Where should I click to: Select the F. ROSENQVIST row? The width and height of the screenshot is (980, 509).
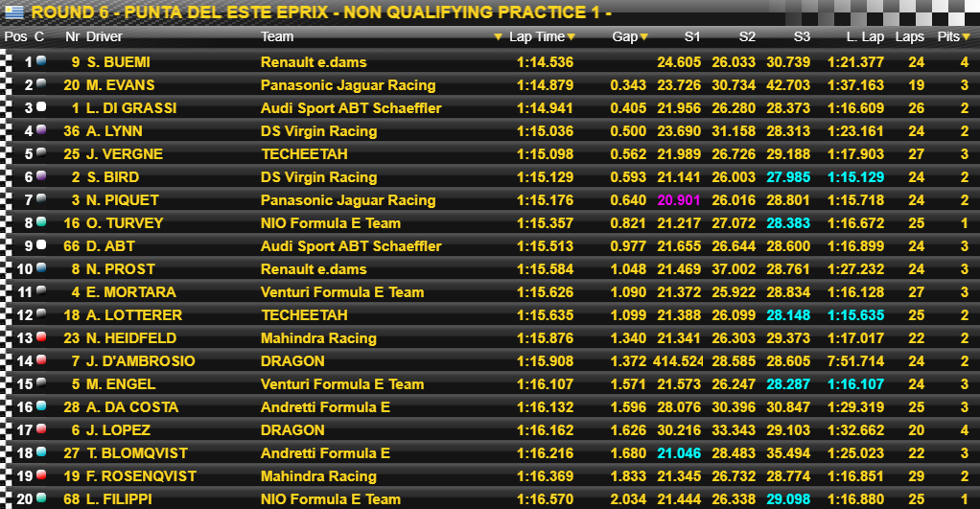click(x=490, y=476)
